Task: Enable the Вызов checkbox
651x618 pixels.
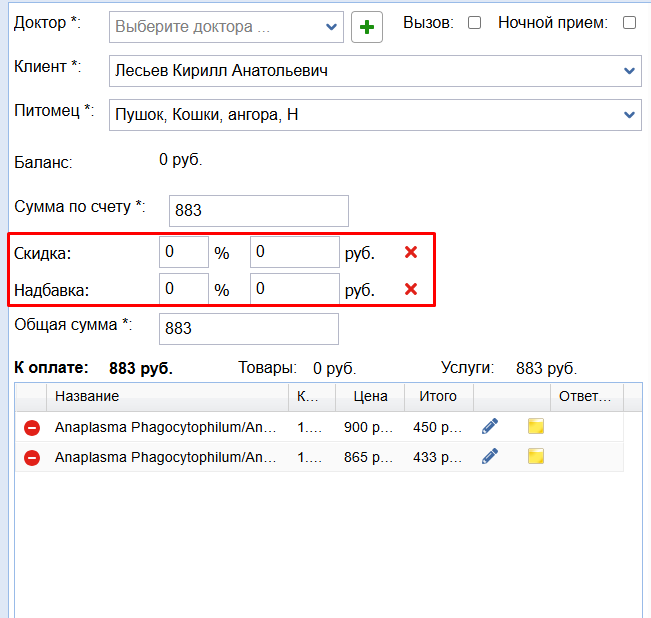Action: pyautogui.click(x=475, y=23)
